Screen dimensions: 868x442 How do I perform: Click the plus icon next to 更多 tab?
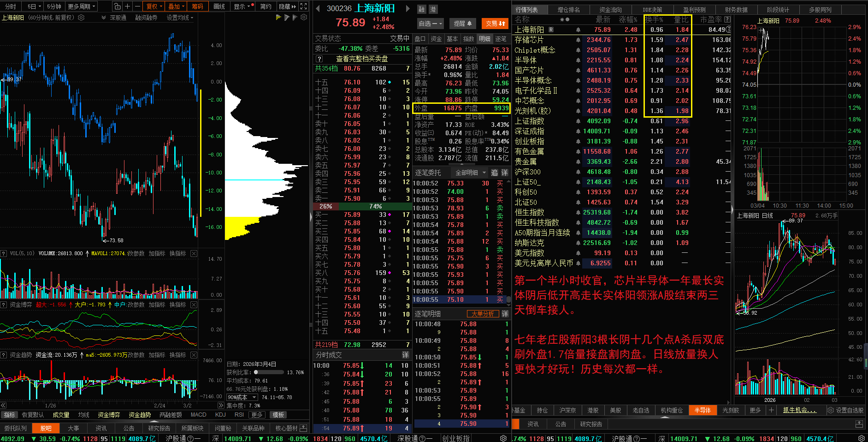(771, 410)
